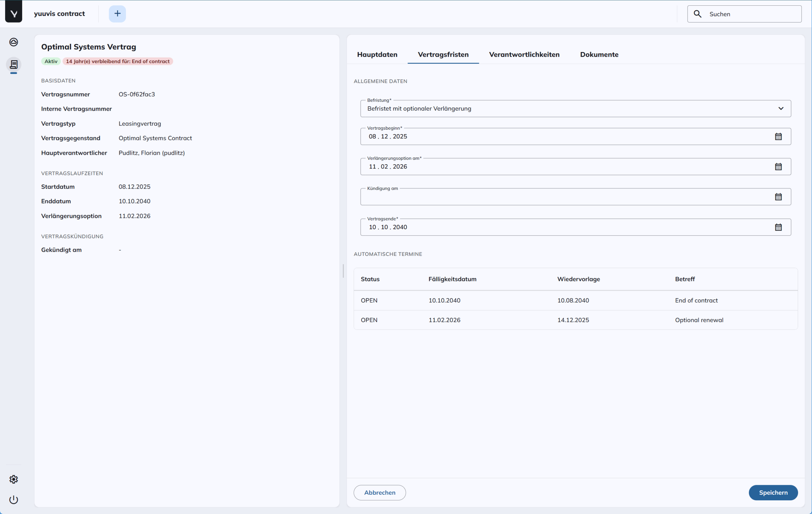Open the dashboard icon in sidebar
812x514 pixels.
(x=14, y=42)
